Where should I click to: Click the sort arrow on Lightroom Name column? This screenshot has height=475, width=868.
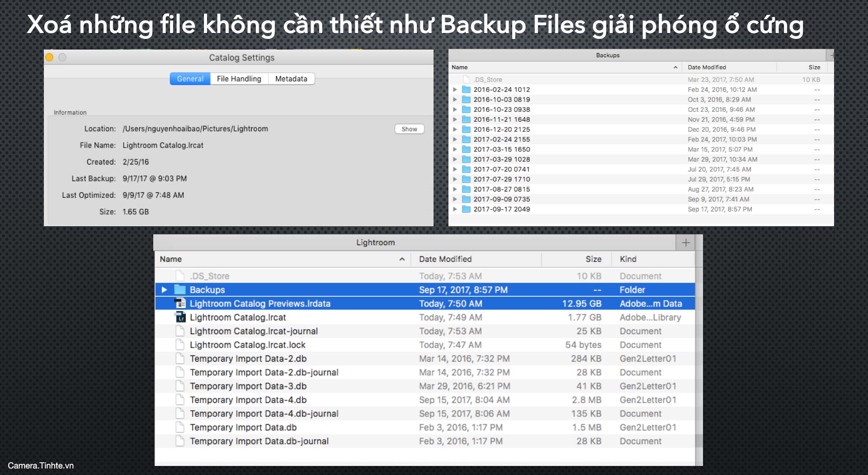tap(402, 259)
